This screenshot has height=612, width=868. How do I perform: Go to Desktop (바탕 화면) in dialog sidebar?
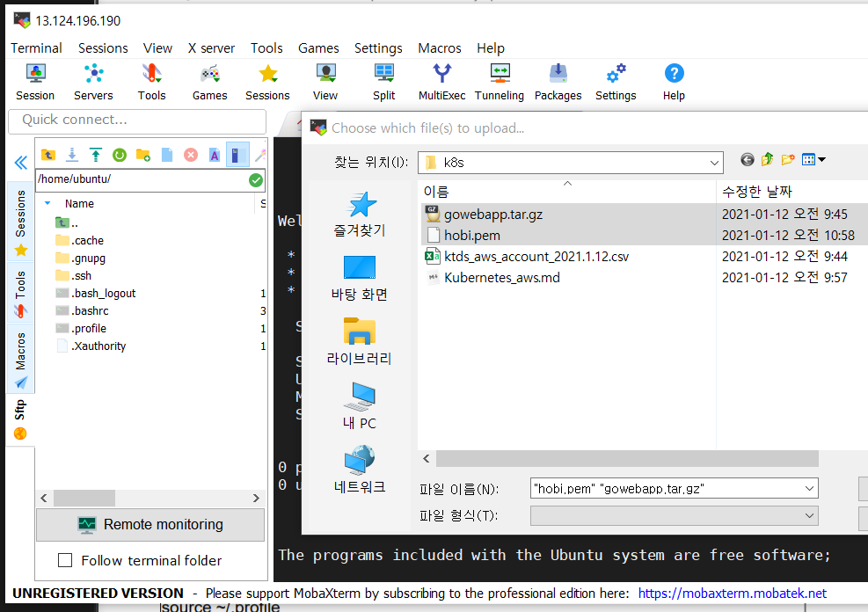(x=360, y=278)
